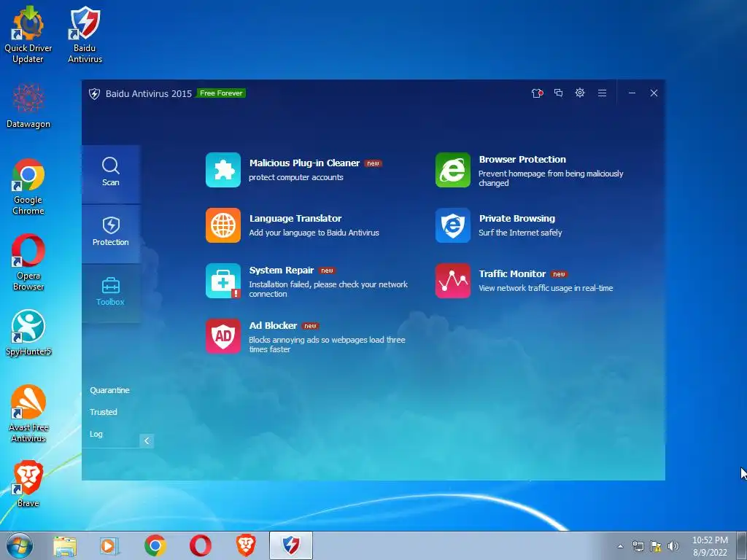Image resolution: width=747 pixels, height=560 pixels.
Task: Click the Traffic Monitor title text
Action: (512, 274)
